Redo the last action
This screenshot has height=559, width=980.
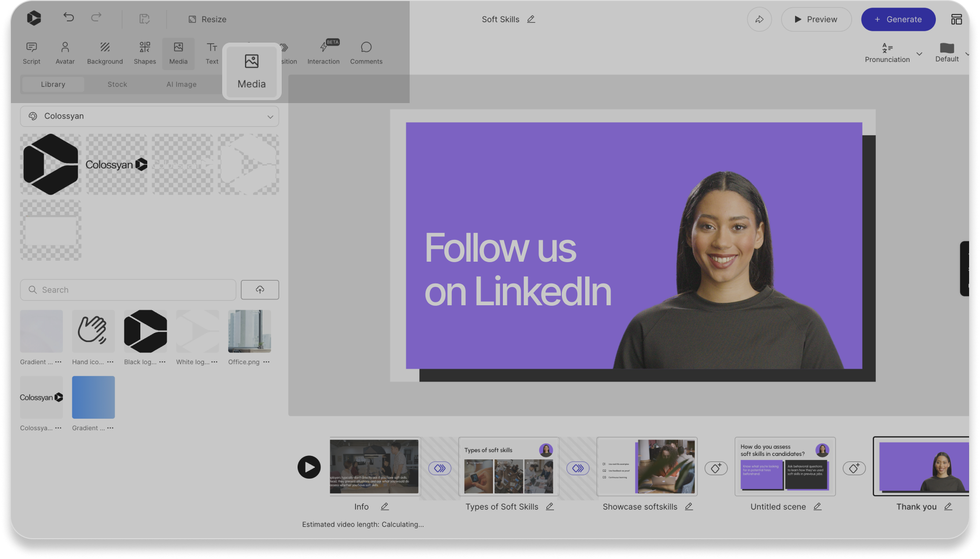click(96, 18)
